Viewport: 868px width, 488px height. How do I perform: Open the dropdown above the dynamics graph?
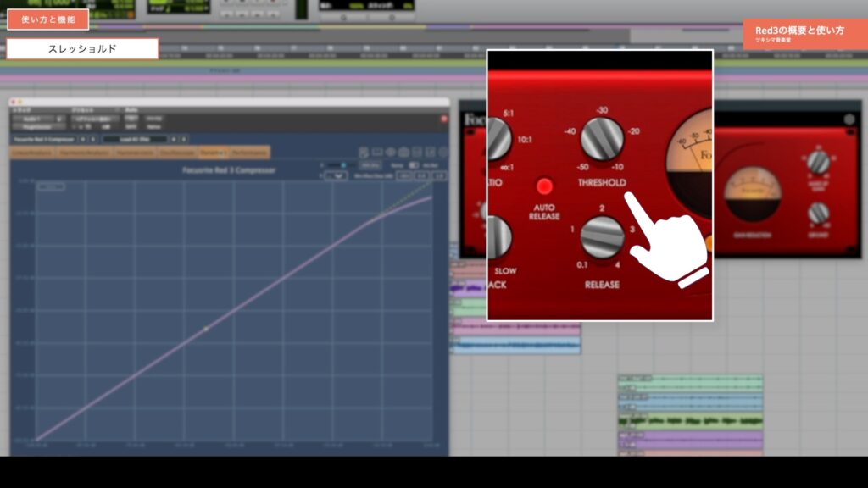pyautogui.click(x=336, y=176)
